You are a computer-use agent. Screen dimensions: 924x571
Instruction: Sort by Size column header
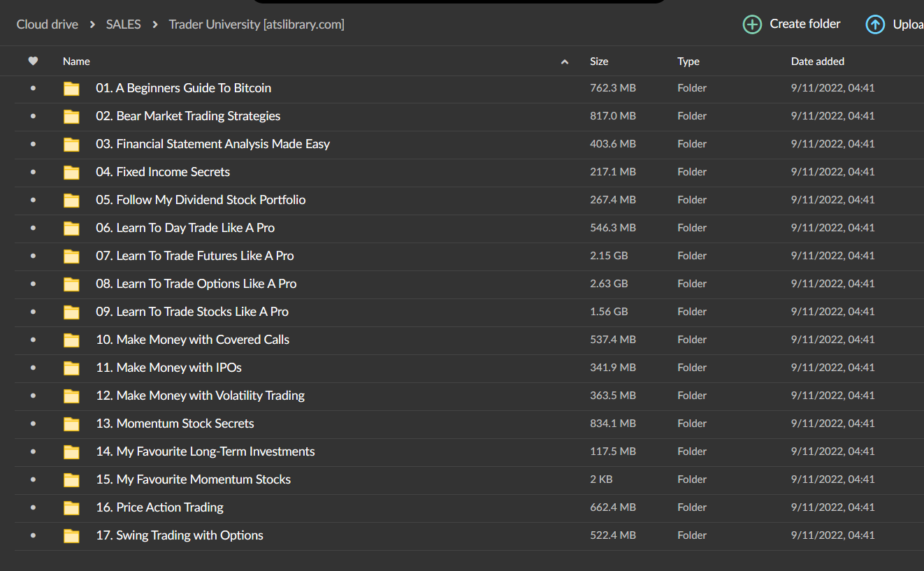tap(599, 62)
